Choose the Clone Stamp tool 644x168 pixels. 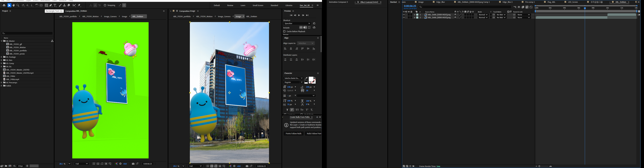pos(64,5)
